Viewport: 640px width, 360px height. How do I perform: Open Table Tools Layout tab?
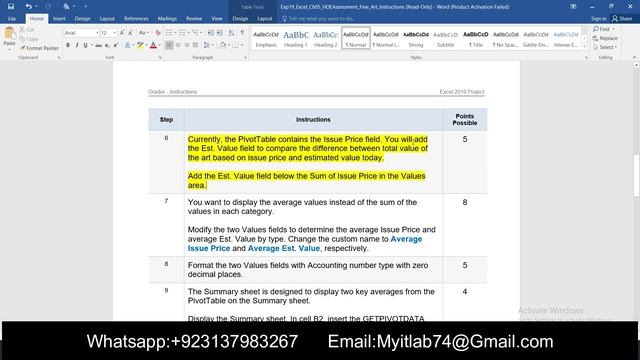pyautogui.click(x=264, y=18)
